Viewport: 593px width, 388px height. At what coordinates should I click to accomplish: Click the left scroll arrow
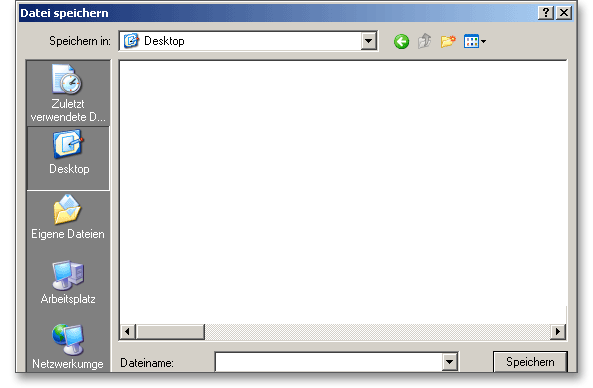coord(127,332)
